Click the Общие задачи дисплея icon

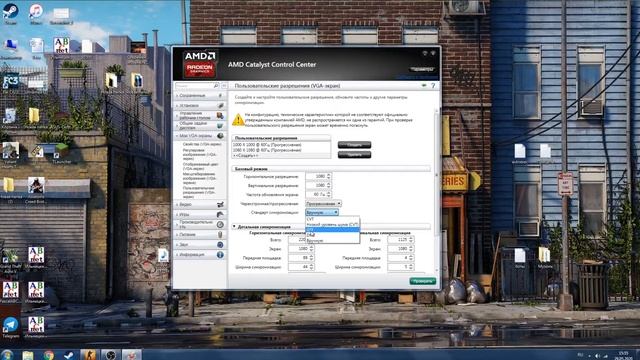[x=220, y=125]
